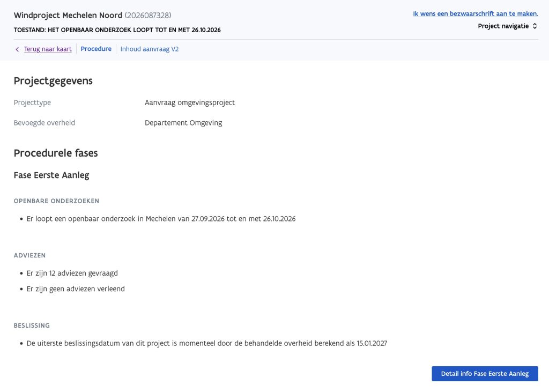The height and width of the screenshot is (392, 549).
Task: Select 'Er zijn geen adviezen verleend' text
Action: click(x=76, y=289)
